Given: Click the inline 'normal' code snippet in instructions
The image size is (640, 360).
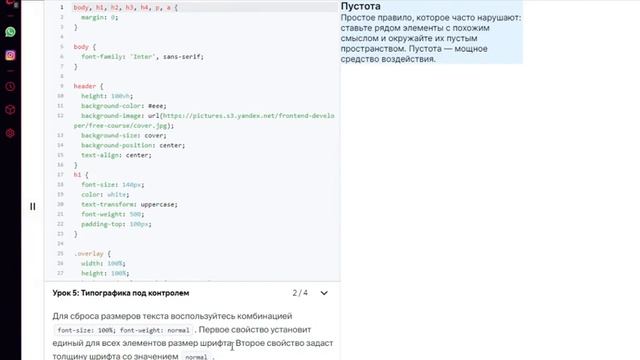Looking at the screenshot, I should click(x=196, y=357).
